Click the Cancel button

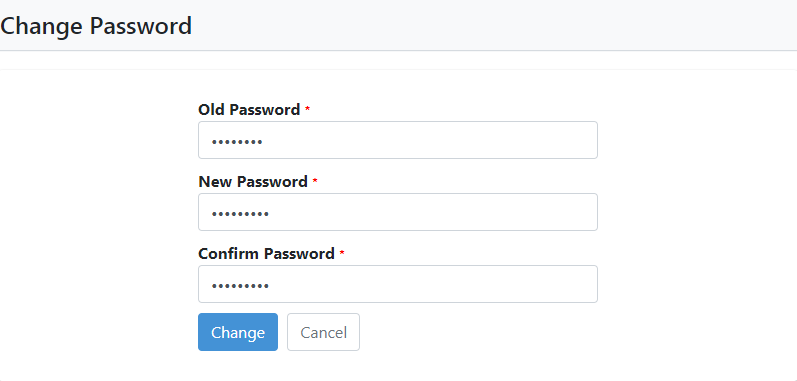(x=323, y=332)
